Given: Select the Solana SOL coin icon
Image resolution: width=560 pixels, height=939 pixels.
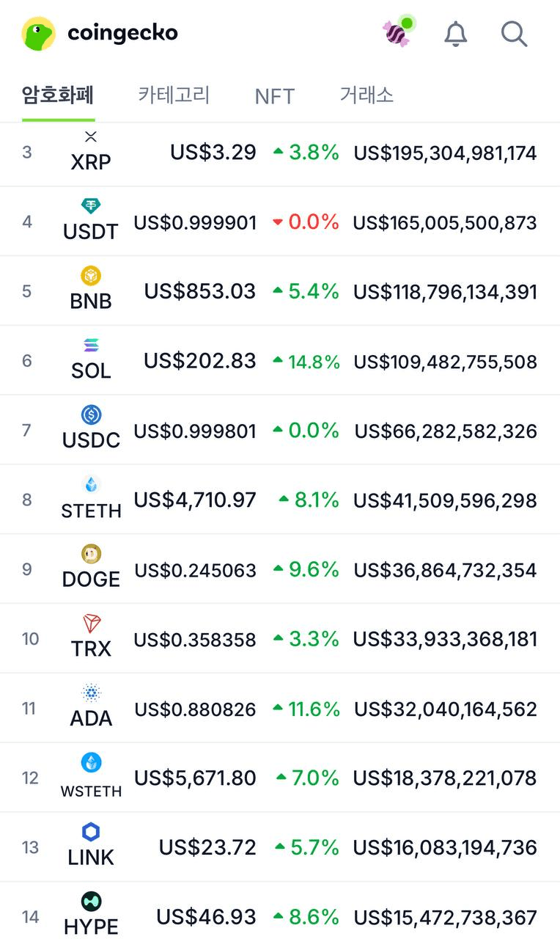Looking at the screenshot, I should tap(91, 345).
